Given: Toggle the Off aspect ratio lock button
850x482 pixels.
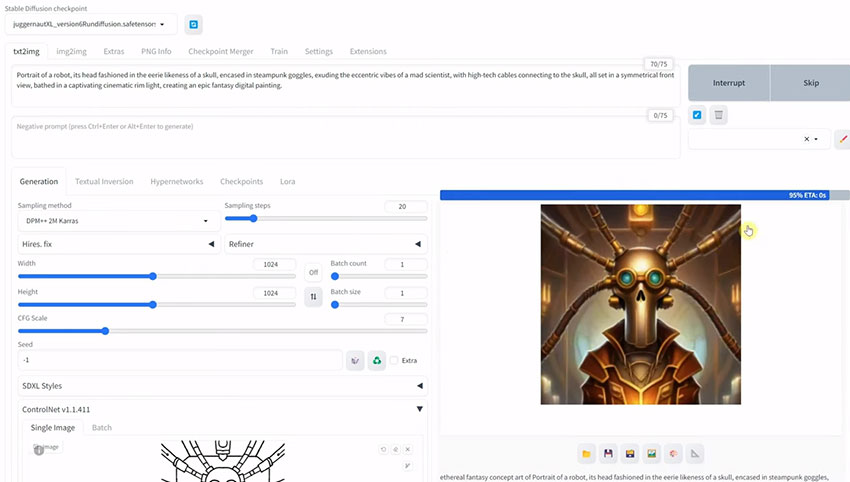Looking at the screenshot, I should pyautogui.click(x=313, y=272).
